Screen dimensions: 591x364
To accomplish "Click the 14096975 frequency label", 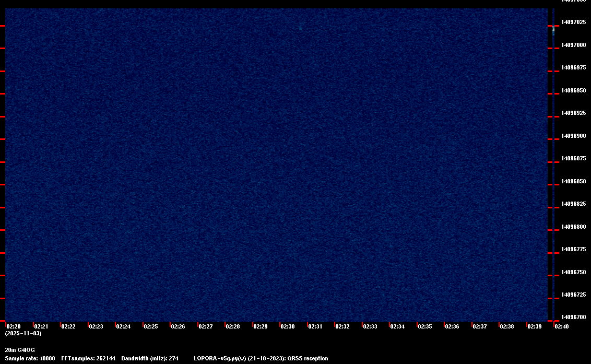I will [574, 67].
